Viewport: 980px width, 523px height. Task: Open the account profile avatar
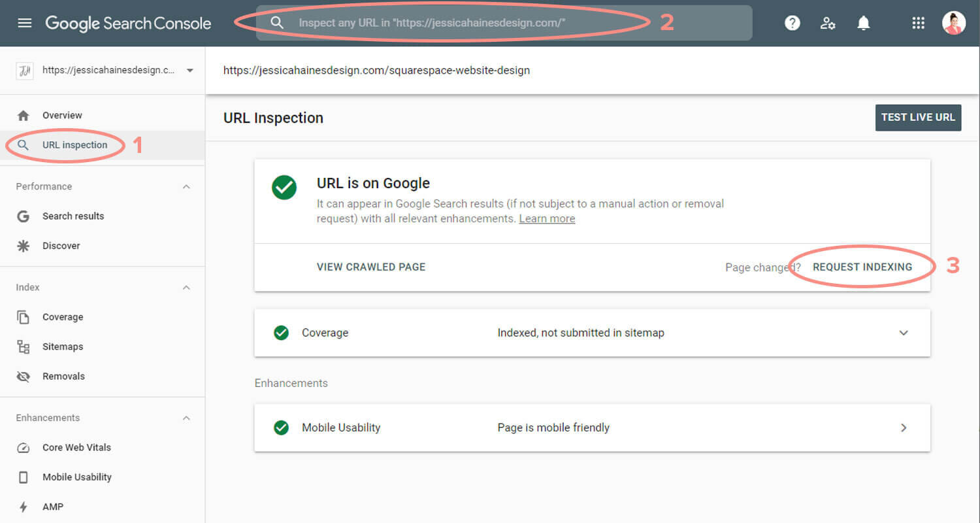[954, 23]
